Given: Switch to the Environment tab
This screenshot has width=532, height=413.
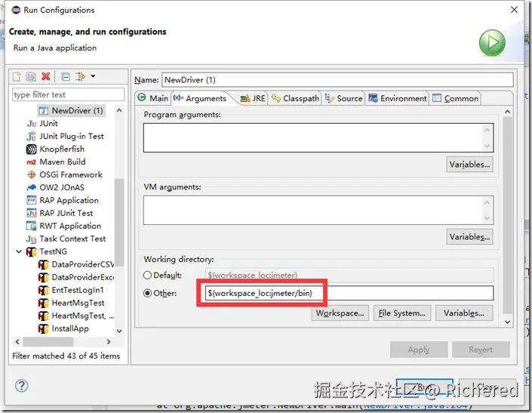Looking at the screenshot, I should pyautogui.click(x=398, y=98).
